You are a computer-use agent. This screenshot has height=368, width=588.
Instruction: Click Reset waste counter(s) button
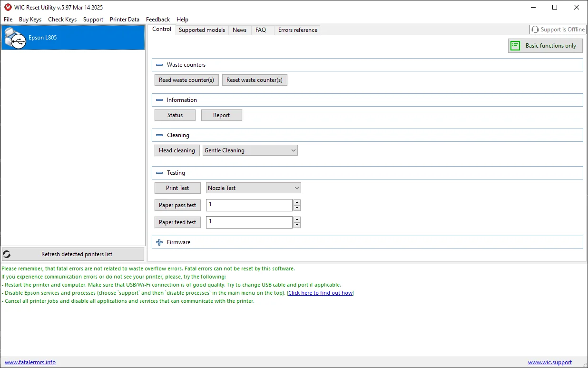pos(255,80)
